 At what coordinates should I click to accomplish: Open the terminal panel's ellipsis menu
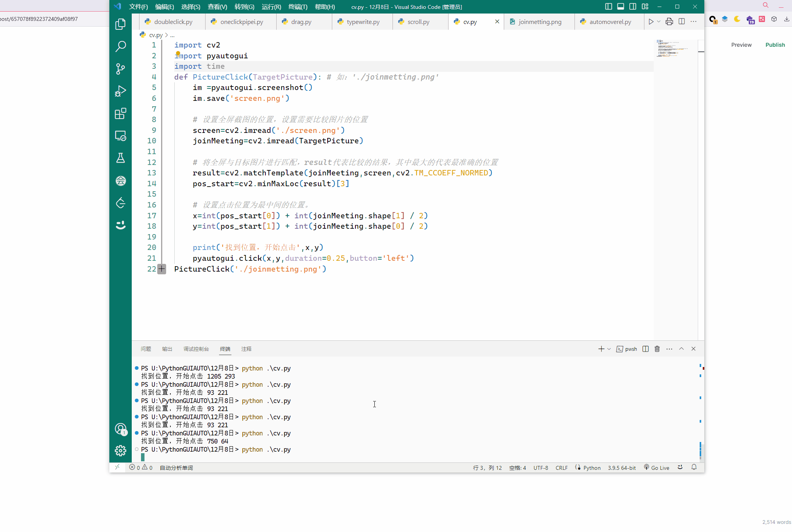(x=669, y=349)
